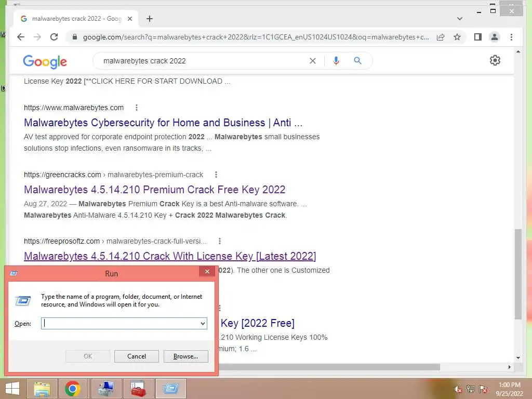Click the Run taskbar icon

pyautogui.click(x=170, y=389)
